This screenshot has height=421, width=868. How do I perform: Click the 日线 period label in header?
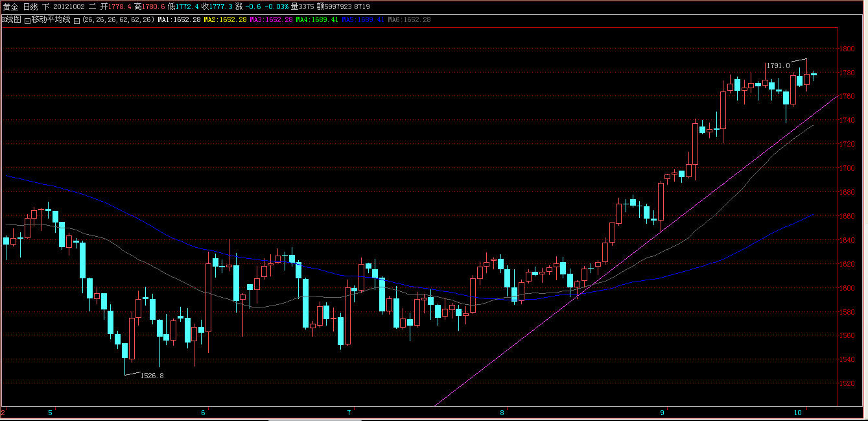(31, 6)
